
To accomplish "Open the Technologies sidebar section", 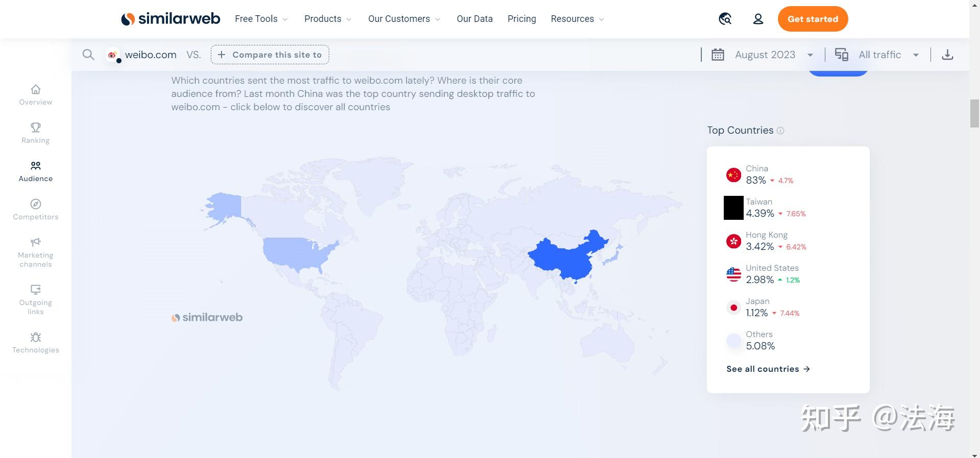I will tap(36, 343).
